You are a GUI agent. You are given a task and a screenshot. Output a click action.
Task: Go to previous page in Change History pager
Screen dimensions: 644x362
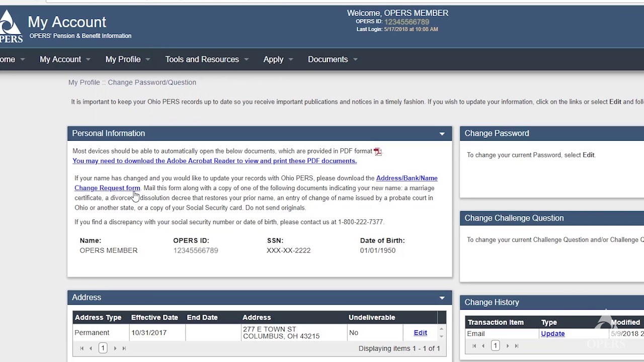point(483,346)
